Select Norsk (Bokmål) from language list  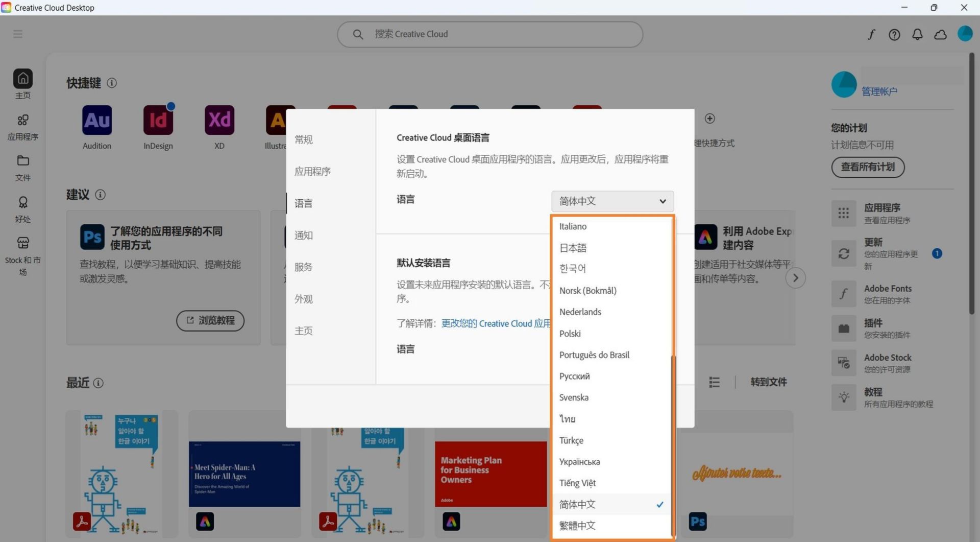click(x=611, y=291)
